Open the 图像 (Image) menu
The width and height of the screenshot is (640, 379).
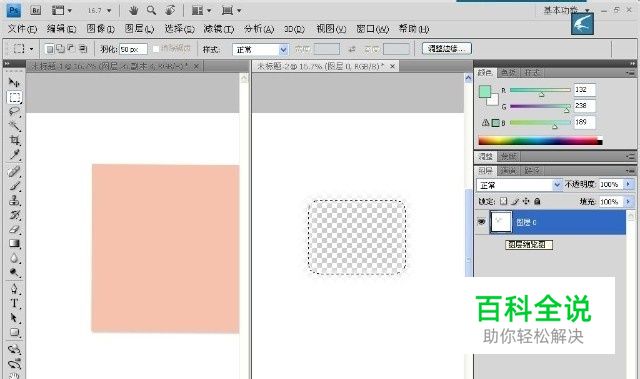tap(100, 29)
